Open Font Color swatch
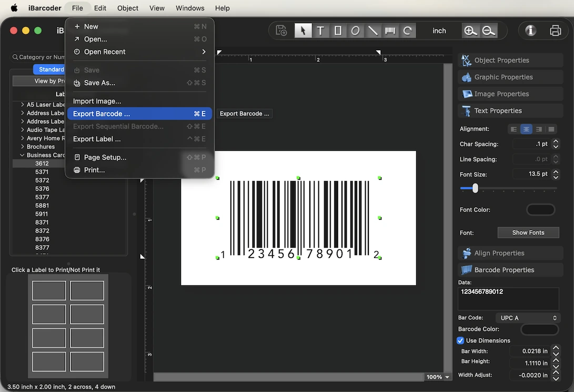This screenshot has width=574, height=392. click(x=540, y=210)
